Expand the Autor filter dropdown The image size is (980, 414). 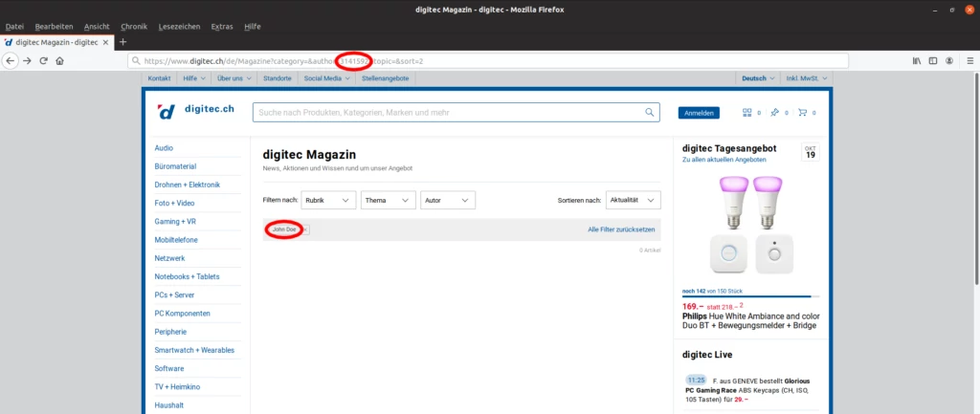point(448,201)
